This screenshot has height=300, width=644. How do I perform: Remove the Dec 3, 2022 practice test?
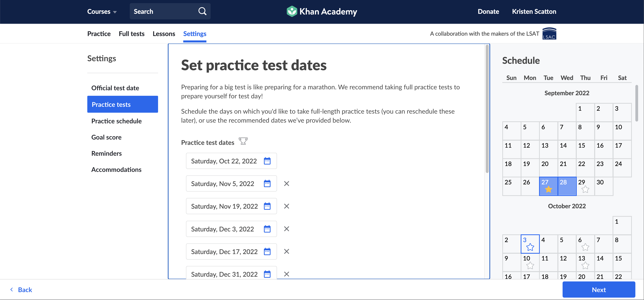tap(287, 229)
